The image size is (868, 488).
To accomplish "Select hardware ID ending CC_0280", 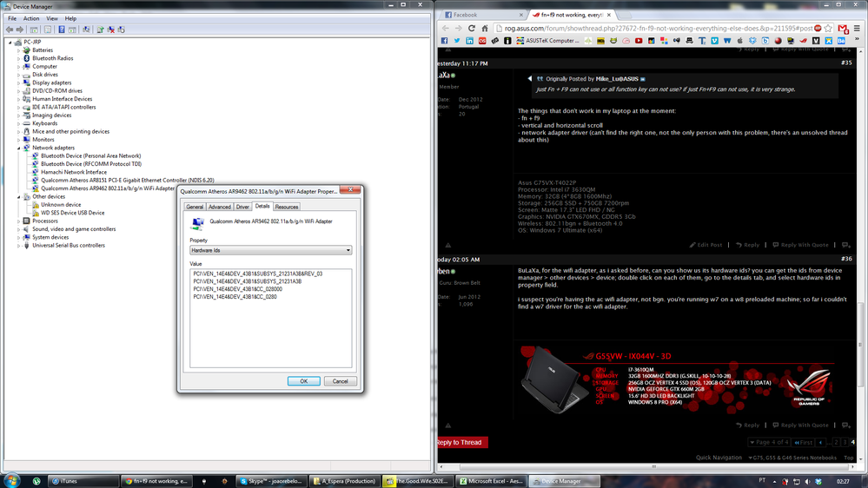I will (235, 297).
